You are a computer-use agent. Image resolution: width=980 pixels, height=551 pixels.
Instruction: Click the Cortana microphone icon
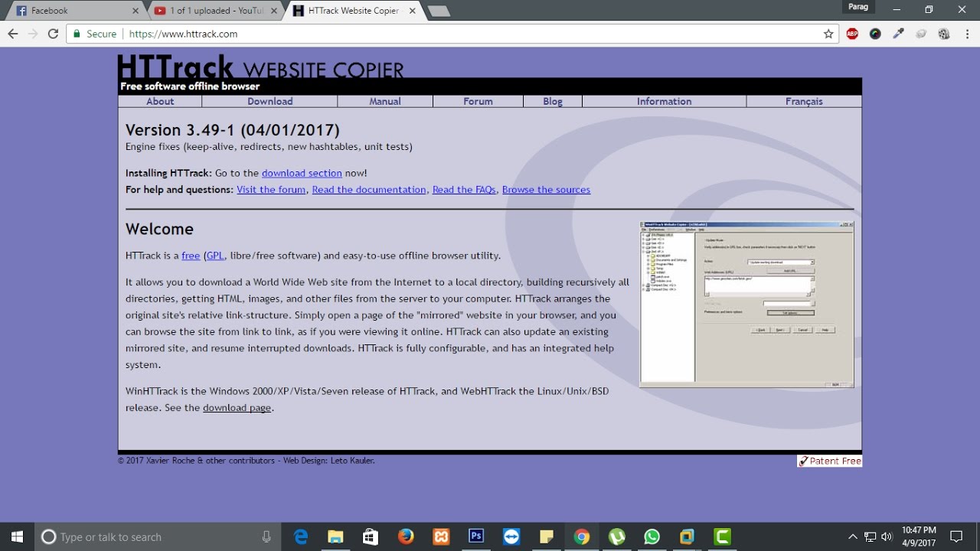[x=266, y=537]
